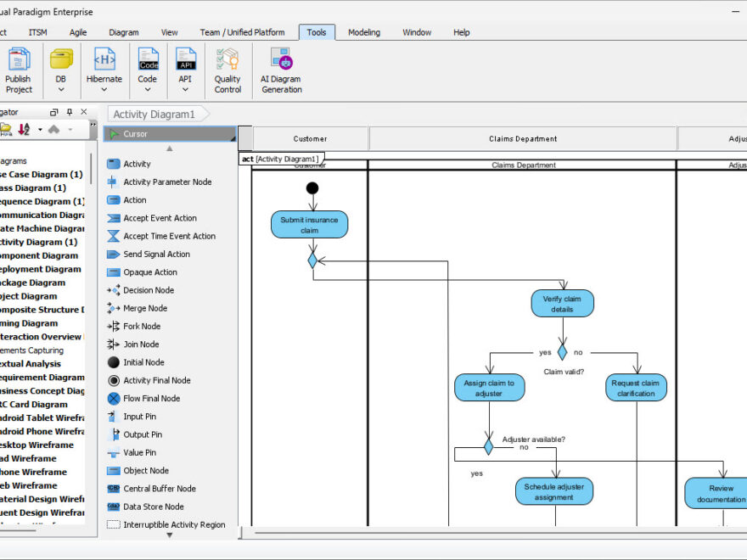Activate the Cursor selection tool
The image size is (747, 560).
tap(170, 134)
